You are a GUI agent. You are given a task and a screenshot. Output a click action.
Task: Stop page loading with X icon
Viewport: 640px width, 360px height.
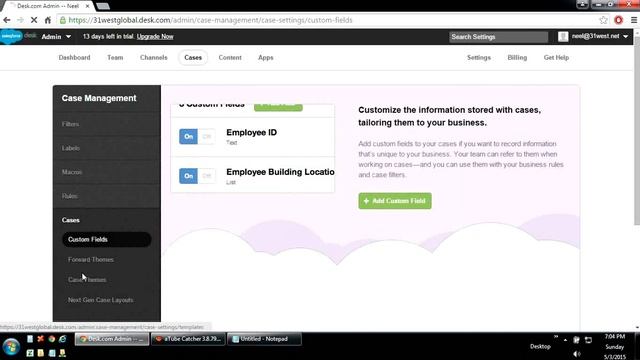click(34, 20)
